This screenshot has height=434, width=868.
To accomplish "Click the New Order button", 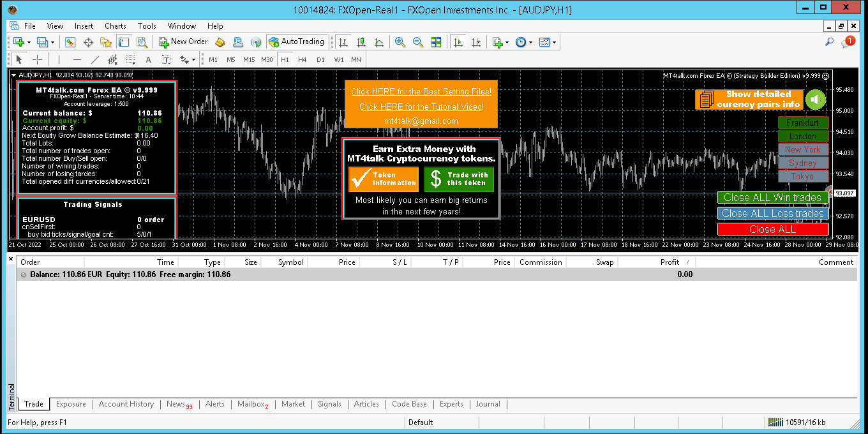I will 183,42.
